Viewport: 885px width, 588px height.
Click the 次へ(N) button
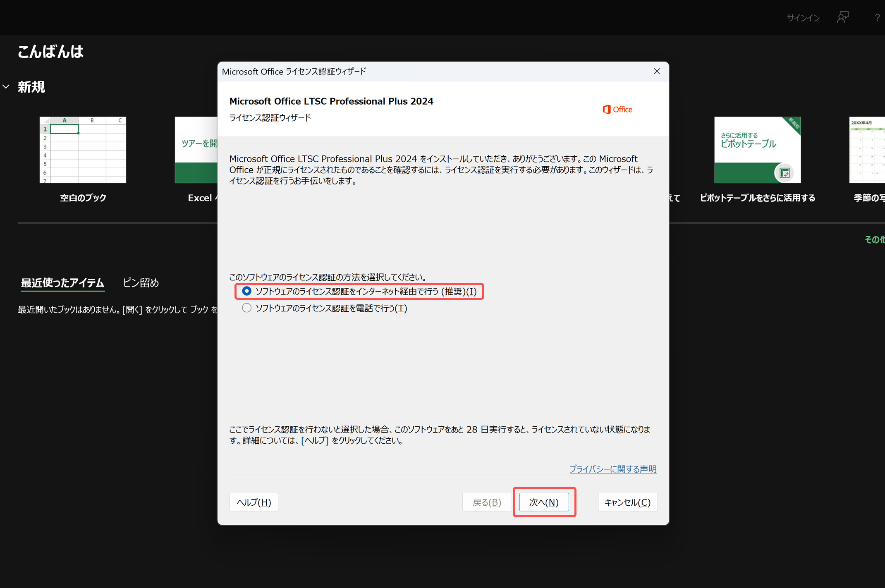click(544, 502)
